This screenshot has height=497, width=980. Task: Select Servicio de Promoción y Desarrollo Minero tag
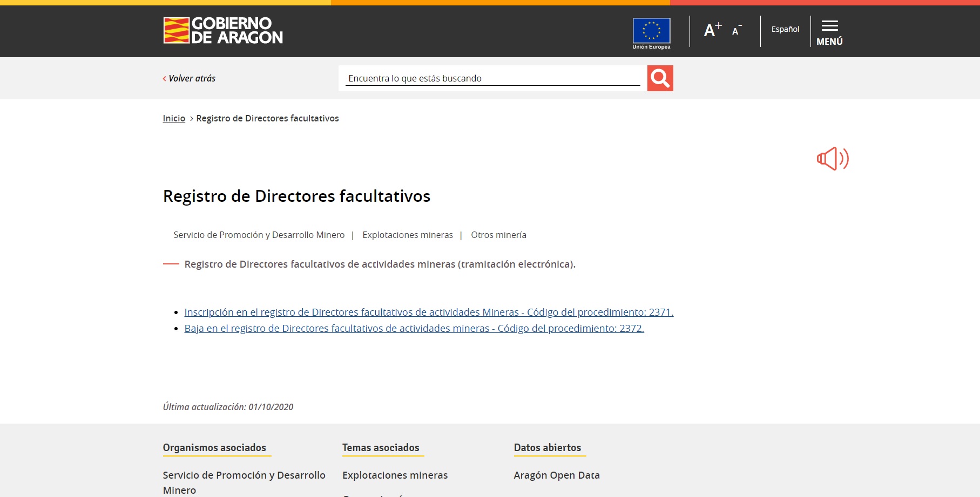click(x=259, y=235)
